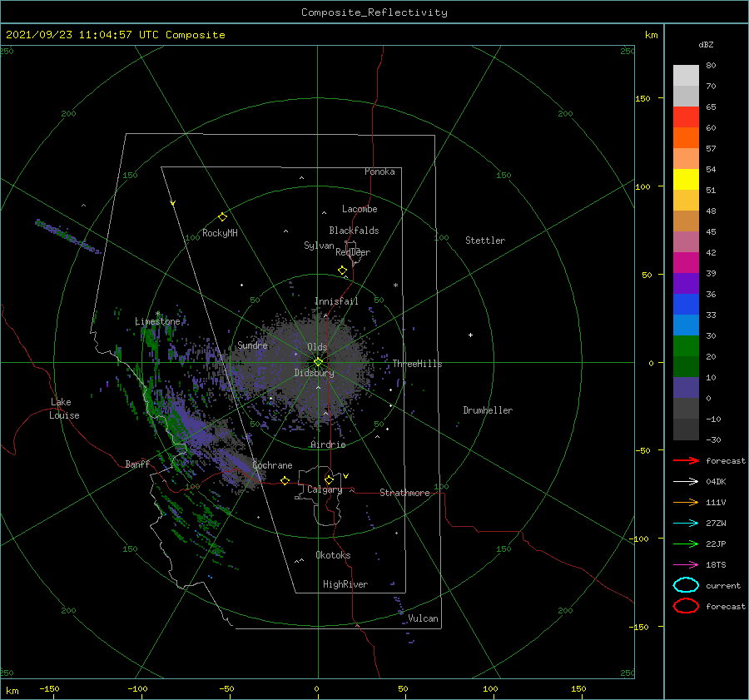The height and width of the screenshot is (700, 749).
Task: Click the 18TS legend text
Action: click(716, 565)
